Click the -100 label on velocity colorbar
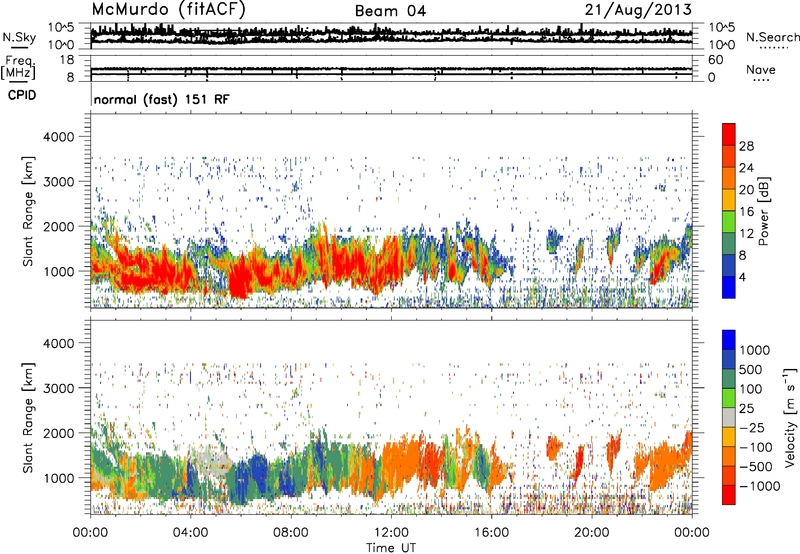The width and height of the screenshot is (800, 554). pos(756,447)
